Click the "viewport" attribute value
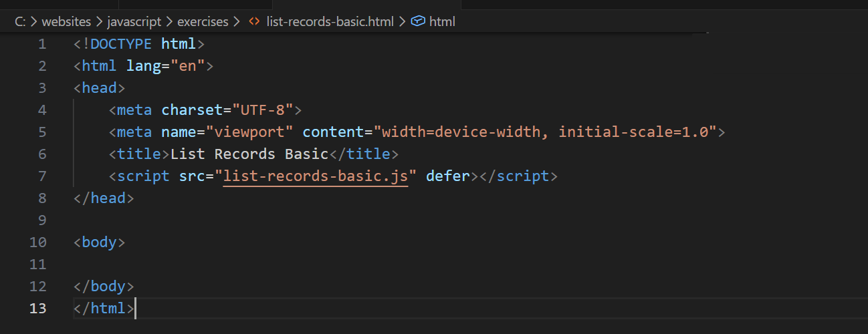Viewport: 868px width, 334px height. 249,132
